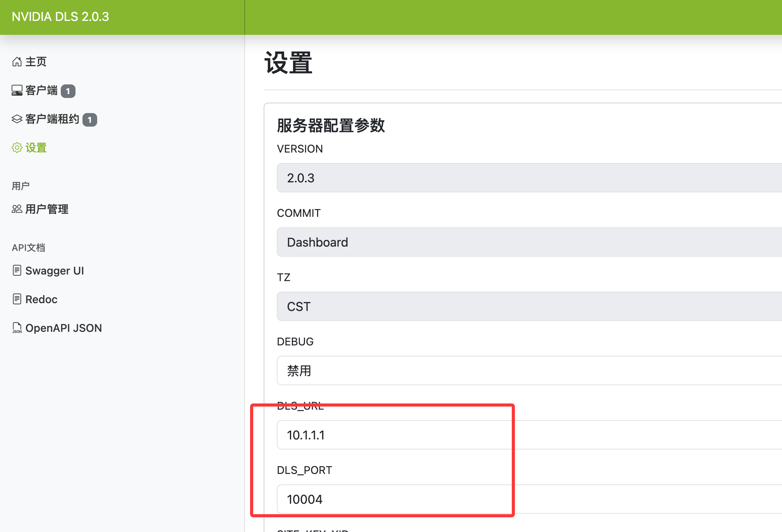Click the gear icon beside 设置
782x532 pixels.
click(x=17, y=148)
